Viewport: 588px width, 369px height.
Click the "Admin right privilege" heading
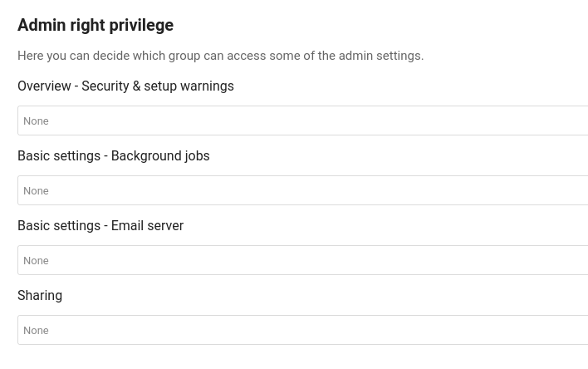tap(96, 25)
